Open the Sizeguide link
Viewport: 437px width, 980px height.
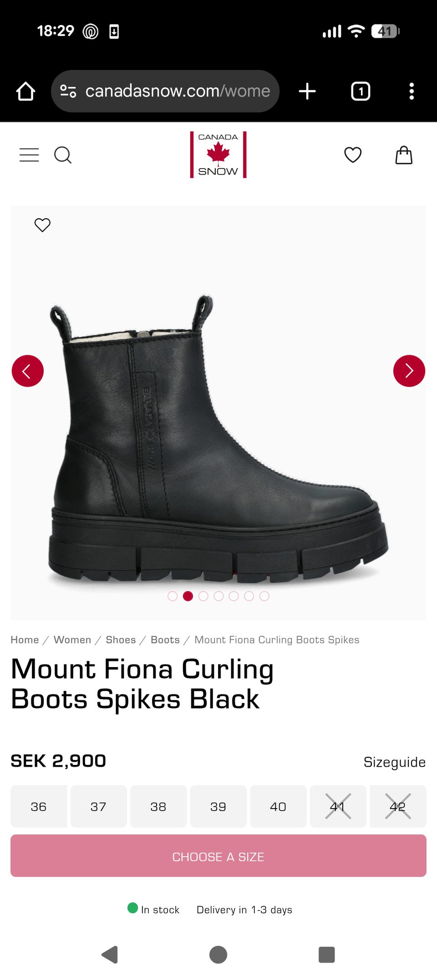coord(394,762)
